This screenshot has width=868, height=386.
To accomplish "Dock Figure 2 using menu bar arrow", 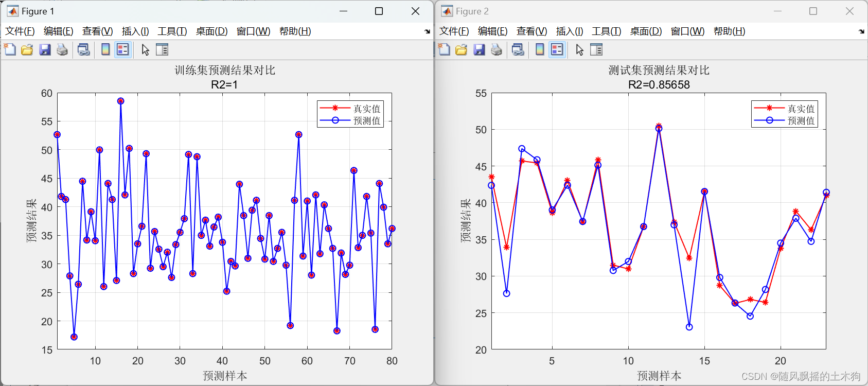I will coord(861,31).
